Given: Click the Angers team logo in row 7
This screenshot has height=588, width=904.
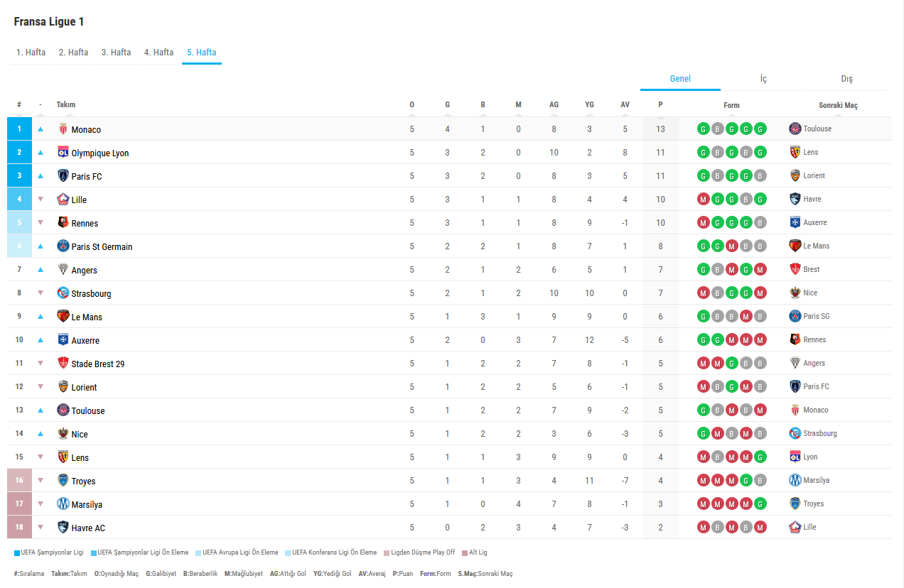Looking at the screenshot, I should pos(63,270).
